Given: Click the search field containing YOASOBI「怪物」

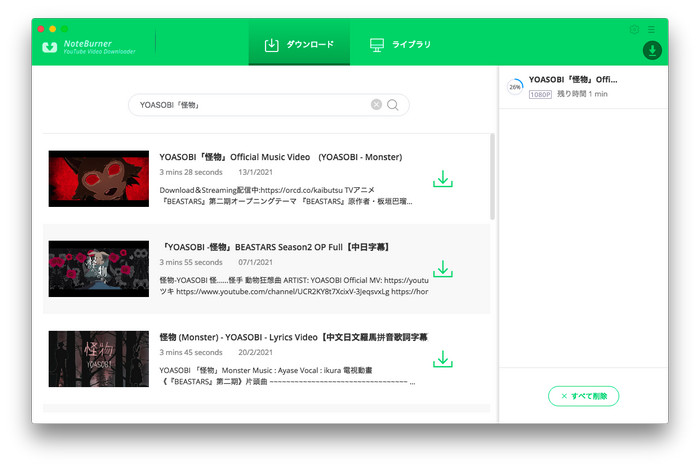Looking at the screenshot, I should (269, 105).
